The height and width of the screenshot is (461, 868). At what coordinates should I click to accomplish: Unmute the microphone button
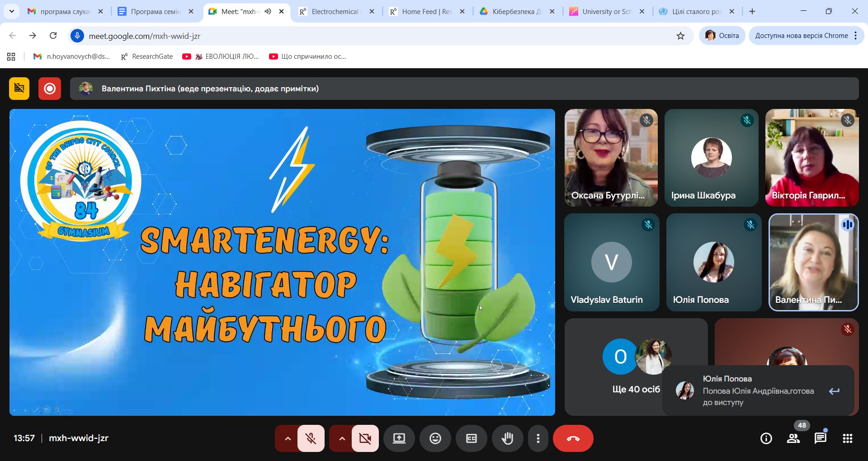311,438
